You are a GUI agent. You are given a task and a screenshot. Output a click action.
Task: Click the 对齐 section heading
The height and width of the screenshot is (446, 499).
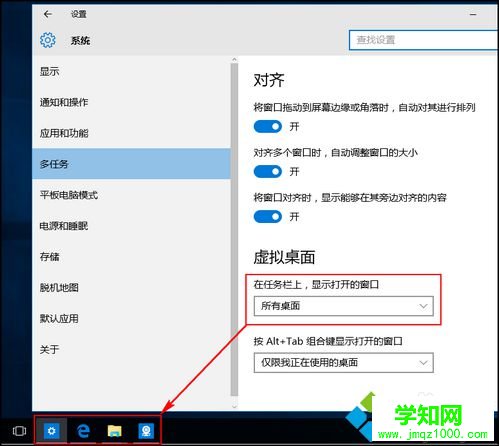point(269,80)
